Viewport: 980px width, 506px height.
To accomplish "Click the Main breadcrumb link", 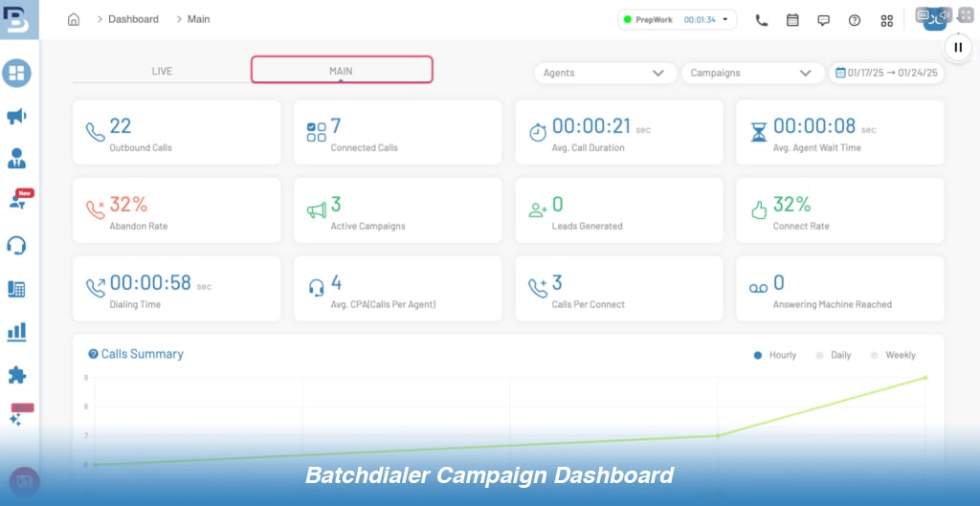I will [x=199, y=19].
